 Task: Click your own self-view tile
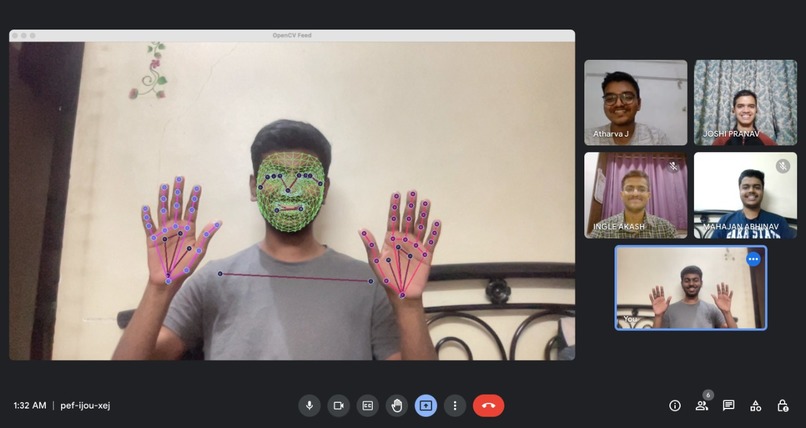pos(691,288)
